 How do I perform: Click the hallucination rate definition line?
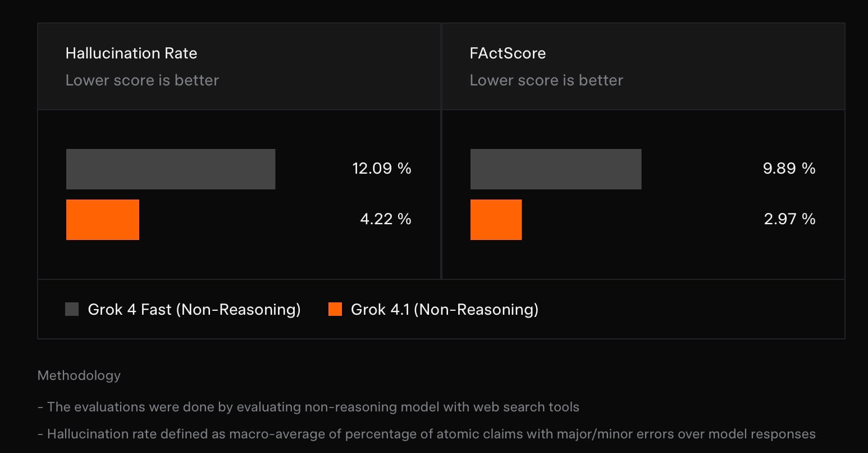click(426, 434)
